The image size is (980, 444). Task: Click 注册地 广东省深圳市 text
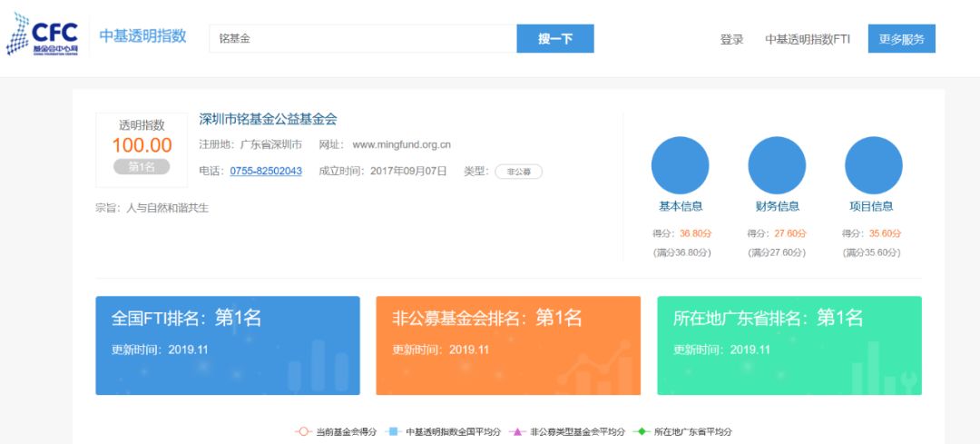pos(250,145)
